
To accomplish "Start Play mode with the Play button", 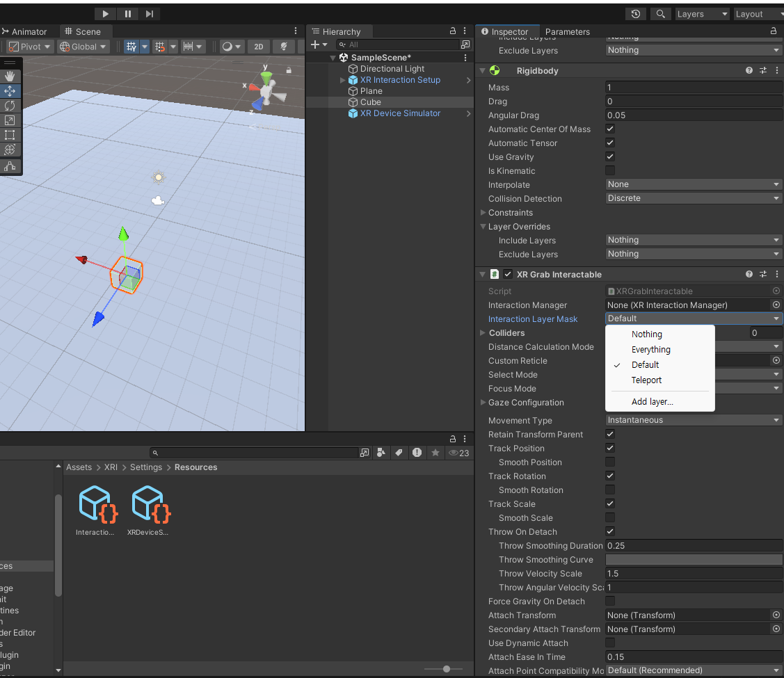I will [105, 14].
